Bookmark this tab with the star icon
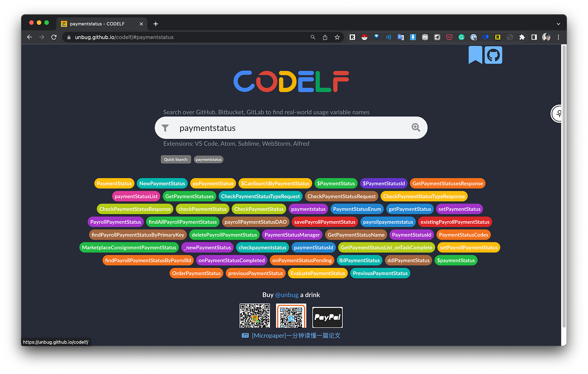The width and height of the screenshot is (588, 374). pos(337,37)
